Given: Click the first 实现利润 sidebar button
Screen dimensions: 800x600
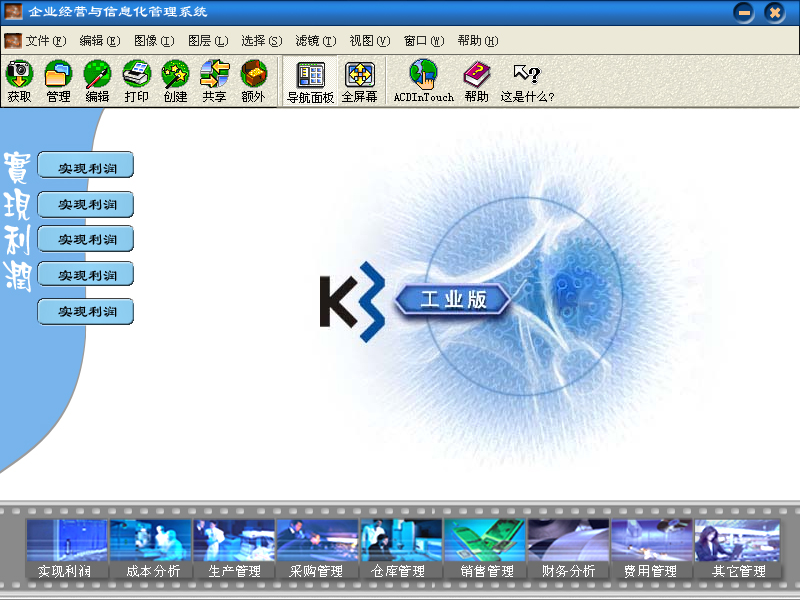Looking at the screenshot, I should pyautogui.click(x=86, y=165).
